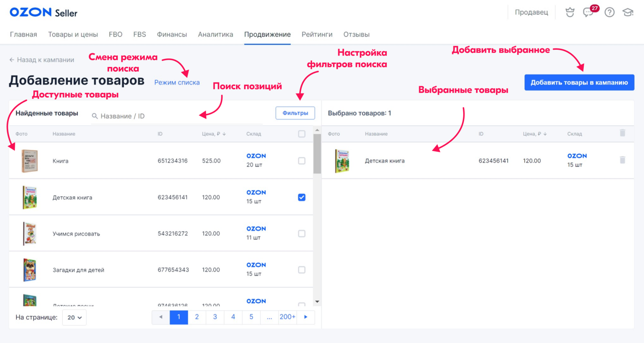
Task: Jump to page 200+
Action: [x=287, y=317]
